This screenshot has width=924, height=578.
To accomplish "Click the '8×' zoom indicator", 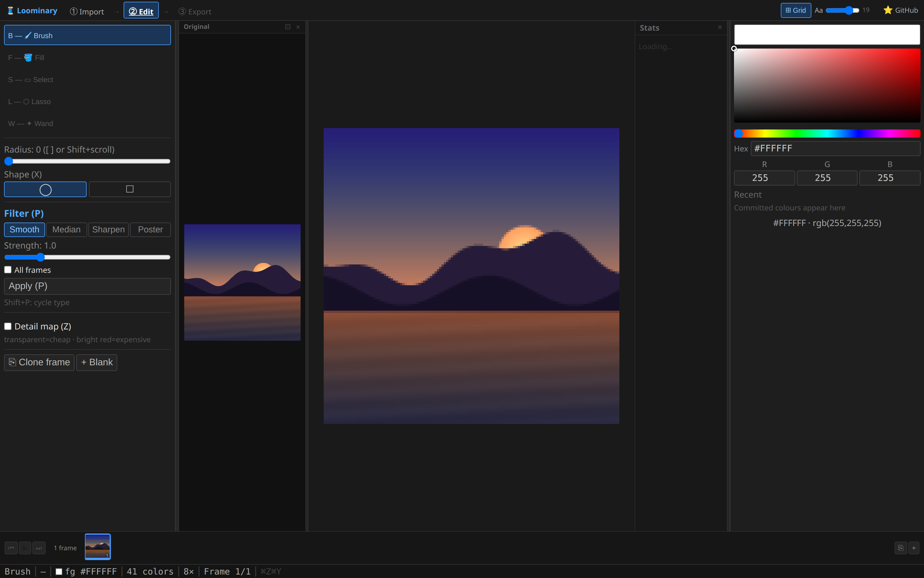I will [x=189, y=572].
